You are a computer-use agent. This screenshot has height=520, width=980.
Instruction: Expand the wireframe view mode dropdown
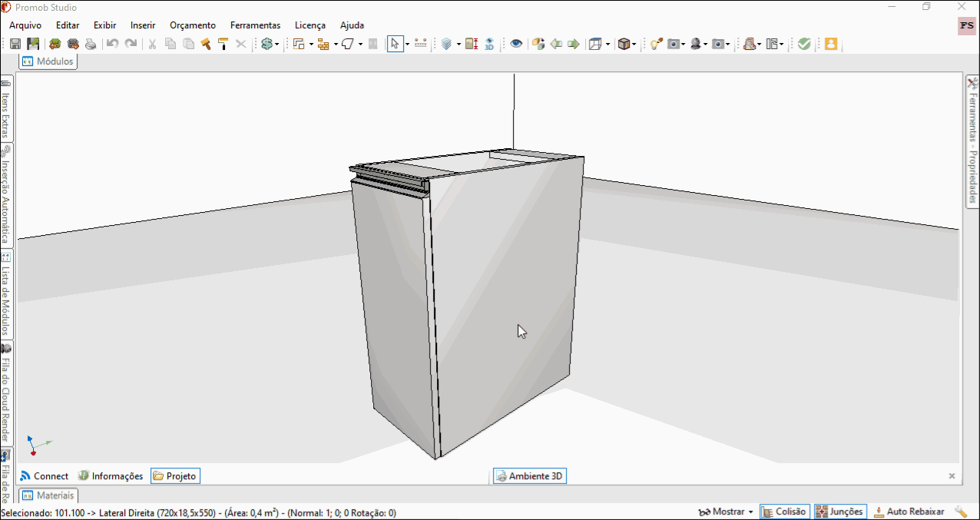tap(608, 45)
